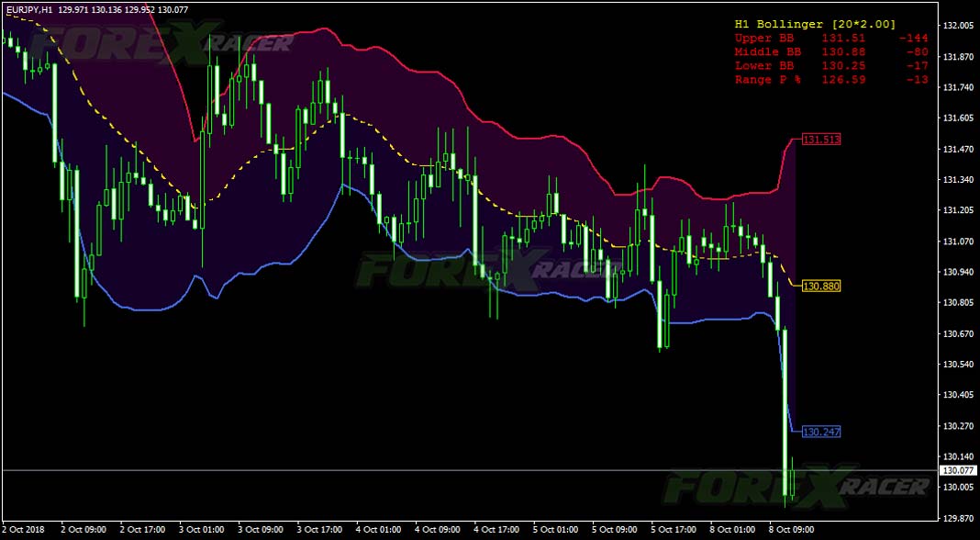Click the 4 Oct 17:00 time label
The image size is (980, 540).
click(496, 529)
